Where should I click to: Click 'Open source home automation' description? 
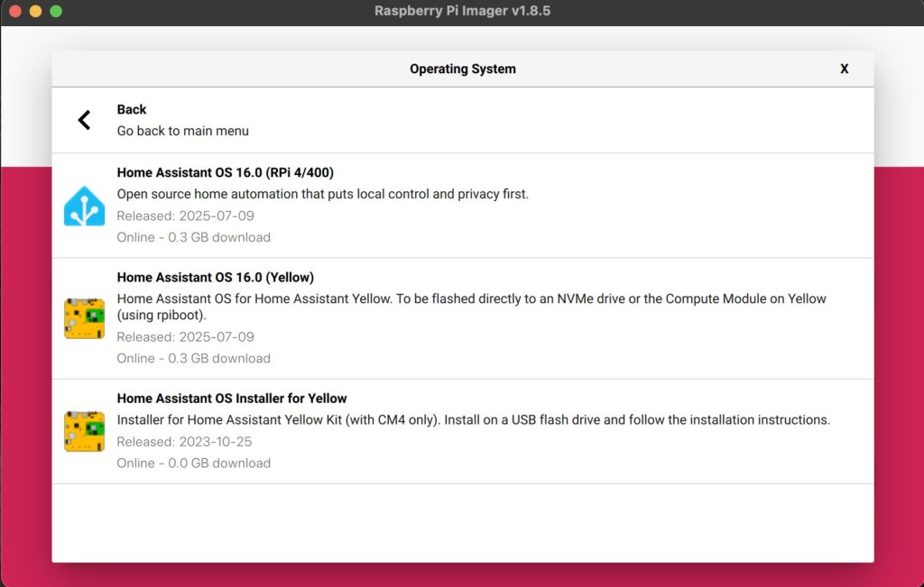tap(322, 194)
